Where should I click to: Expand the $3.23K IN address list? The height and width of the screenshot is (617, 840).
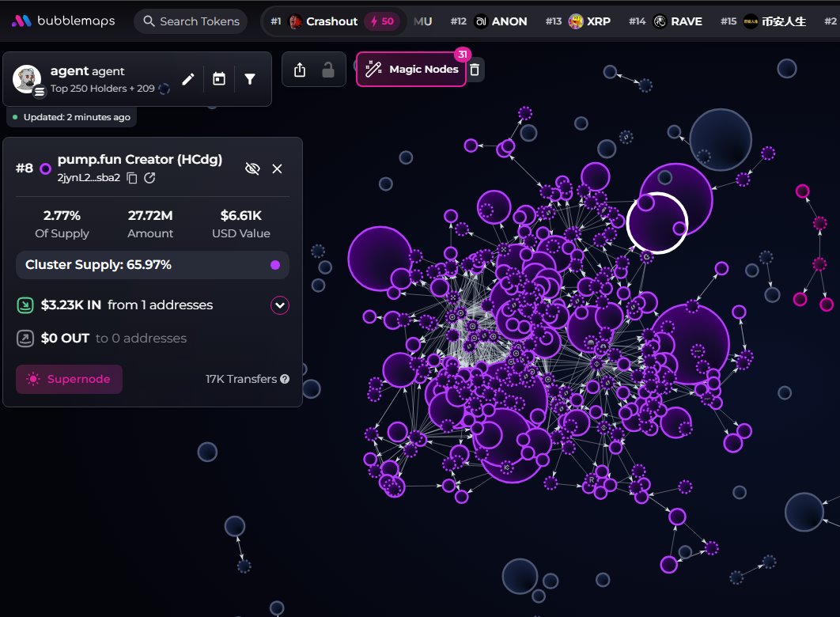[x=280, y=305]
